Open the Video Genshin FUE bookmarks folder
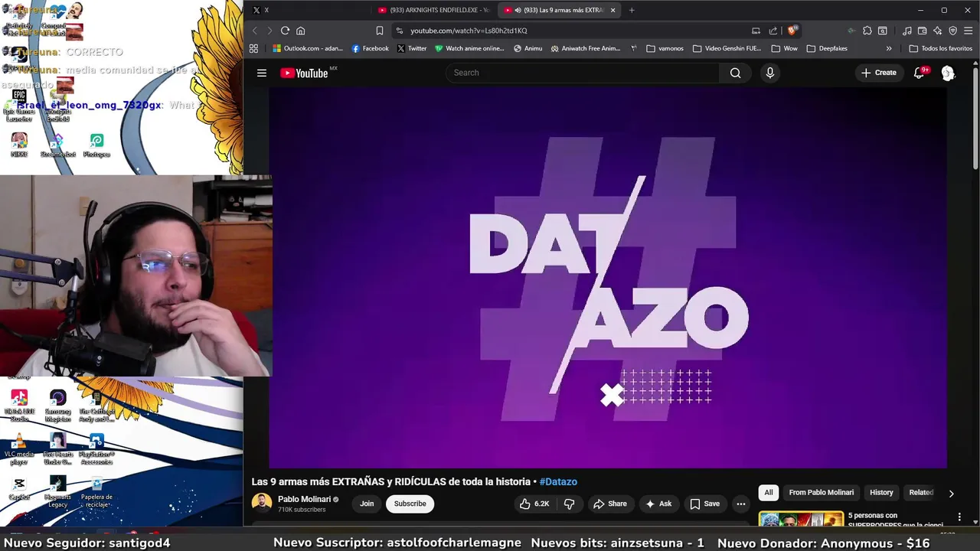The image size is (980, 551). coord(727,48)
